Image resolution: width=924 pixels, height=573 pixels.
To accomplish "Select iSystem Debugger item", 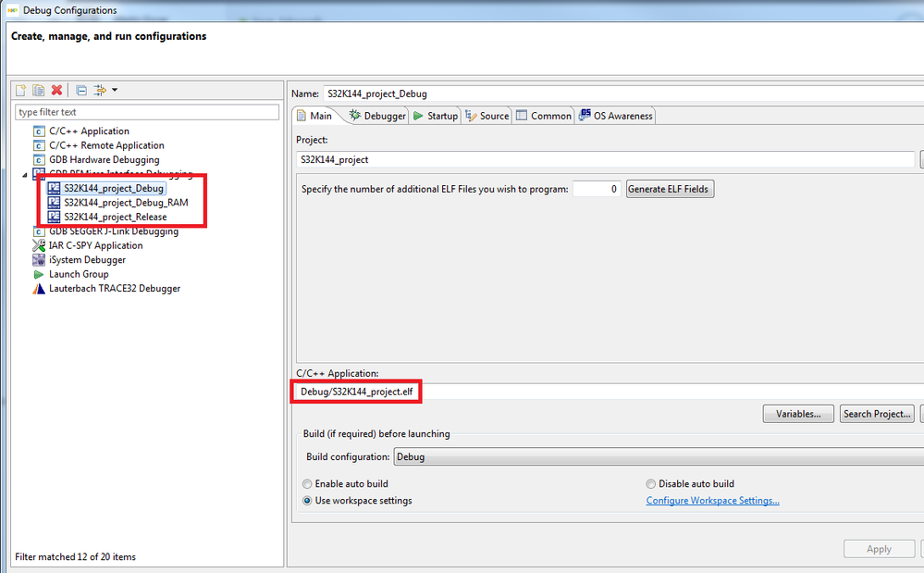I will (87, 260).
